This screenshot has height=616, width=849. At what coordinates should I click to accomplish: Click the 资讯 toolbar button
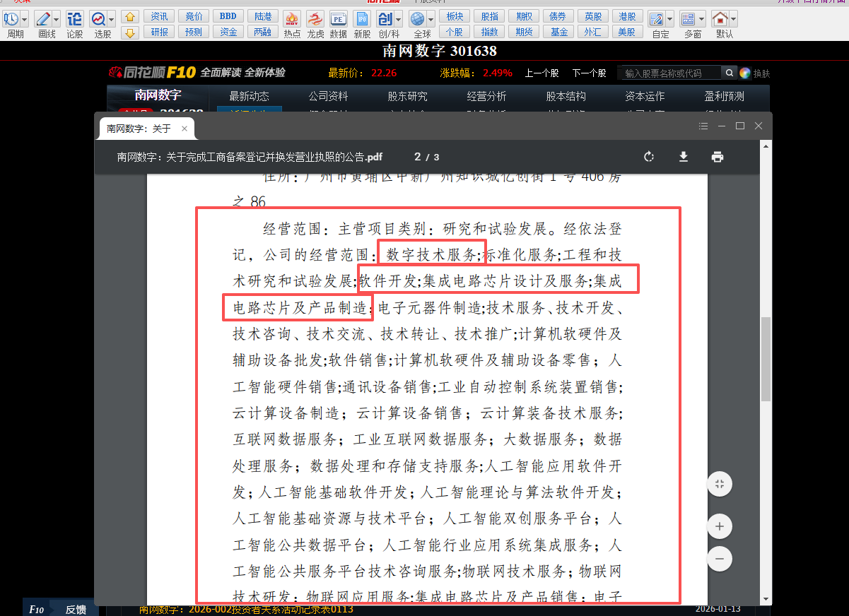(159, 16)
